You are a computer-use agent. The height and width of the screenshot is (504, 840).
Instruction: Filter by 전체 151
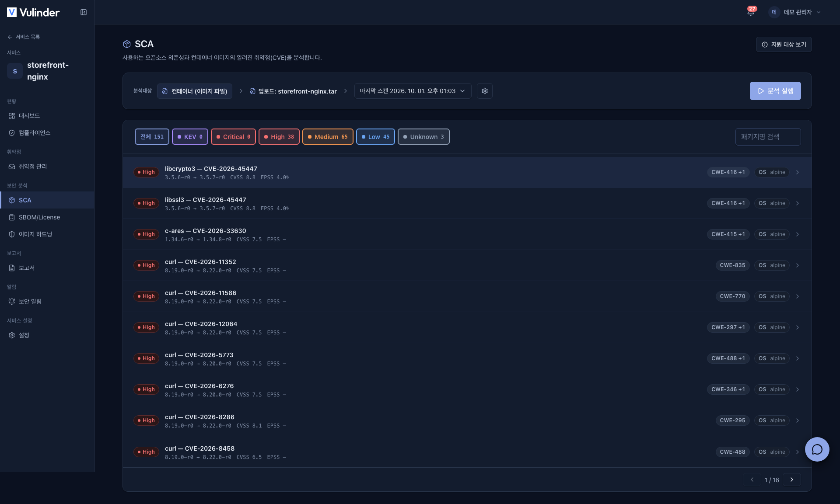coord(152,137)
